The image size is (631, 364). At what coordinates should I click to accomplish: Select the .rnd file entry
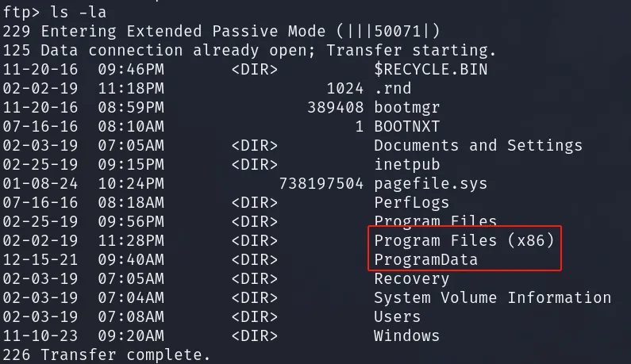393,89
